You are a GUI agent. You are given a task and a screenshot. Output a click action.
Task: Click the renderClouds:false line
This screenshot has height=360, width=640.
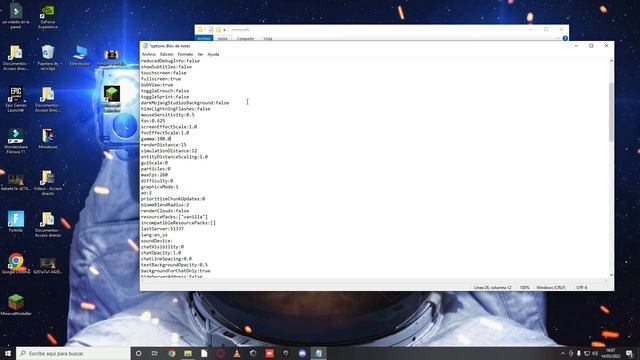(165, 211)
